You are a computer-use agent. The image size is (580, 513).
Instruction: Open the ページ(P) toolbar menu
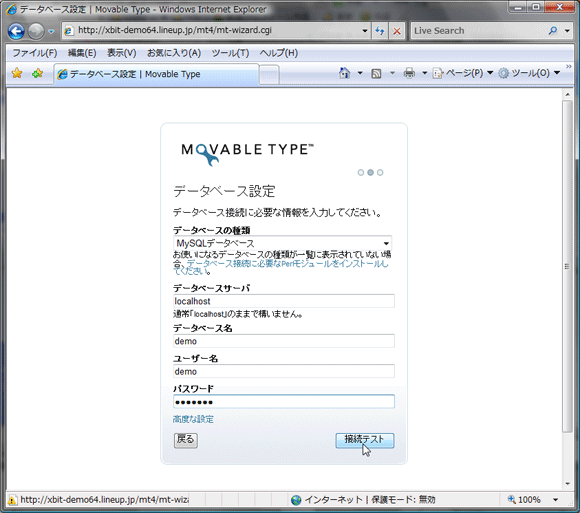point(463,73)
